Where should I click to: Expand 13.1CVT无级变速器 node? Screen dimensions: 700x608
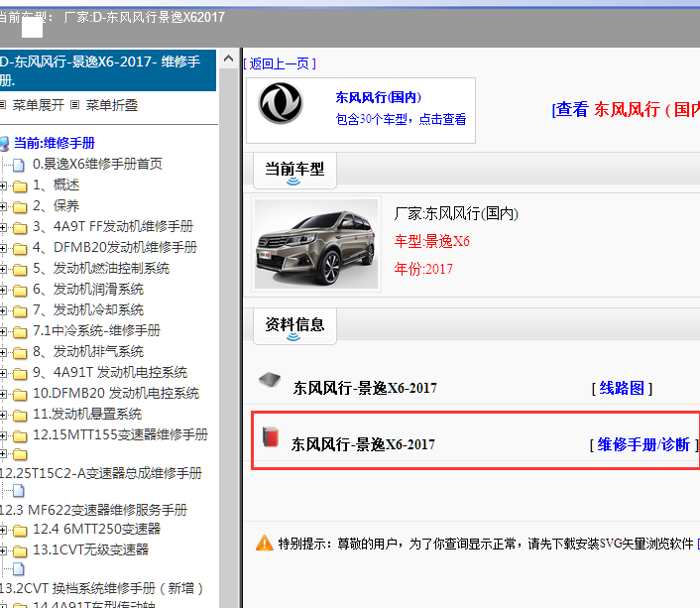click(x=3, y=550)
